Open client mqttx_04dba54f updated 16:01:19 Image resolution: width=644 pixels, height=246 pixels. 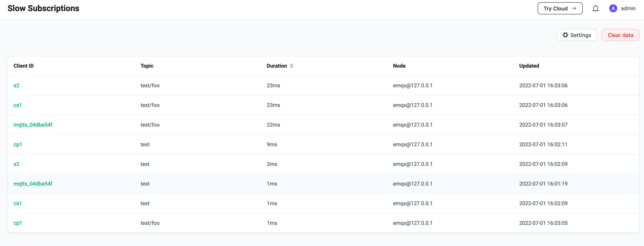coord(33,184)
